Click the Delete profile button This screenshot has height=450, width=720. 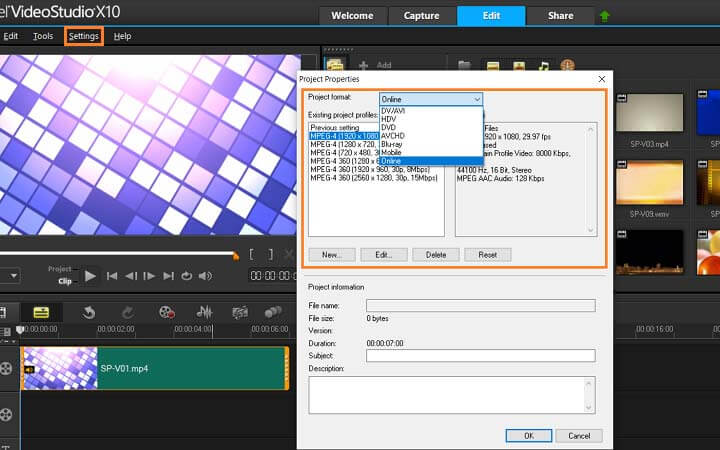(x=436, y=254)
